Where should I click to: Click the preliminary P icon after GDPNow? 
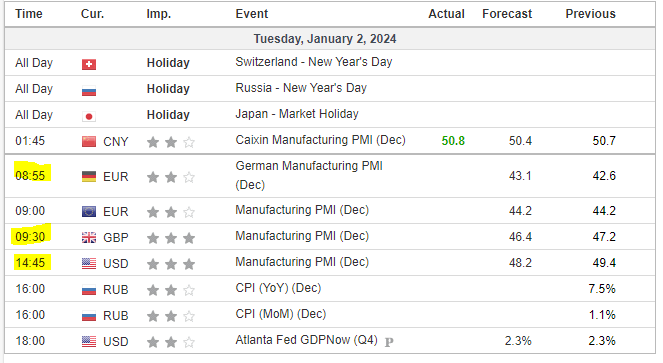click(389, 342)
